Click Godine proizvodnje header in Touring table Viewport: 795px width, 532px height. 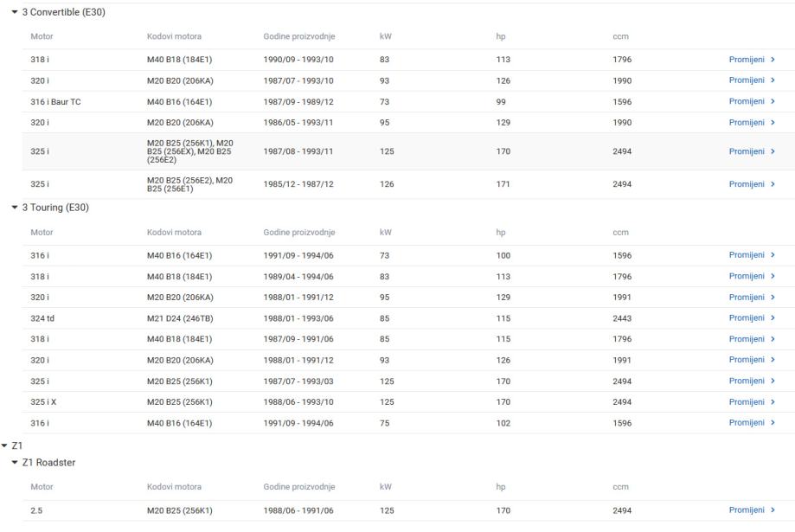coord(298,233)
